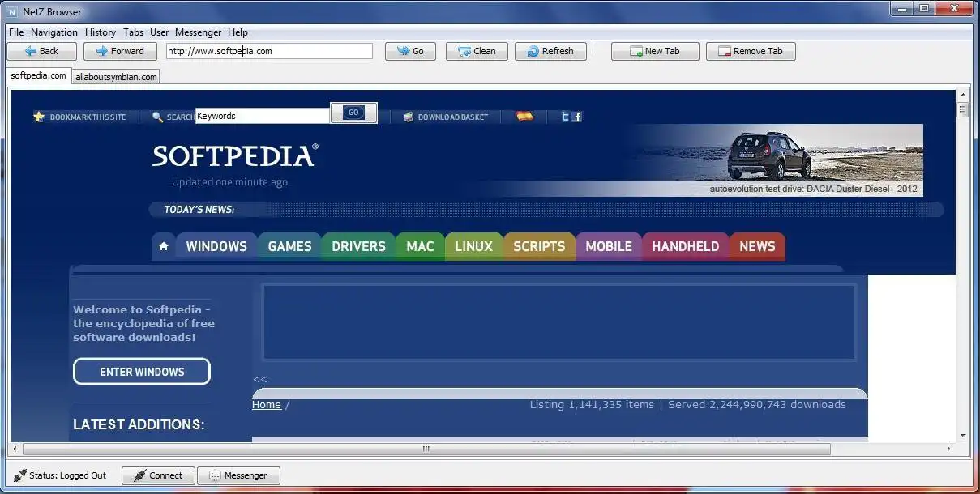980x494 pixels.
Task: Click the vertical scrollbar thumb
Action: pos(963,110)
